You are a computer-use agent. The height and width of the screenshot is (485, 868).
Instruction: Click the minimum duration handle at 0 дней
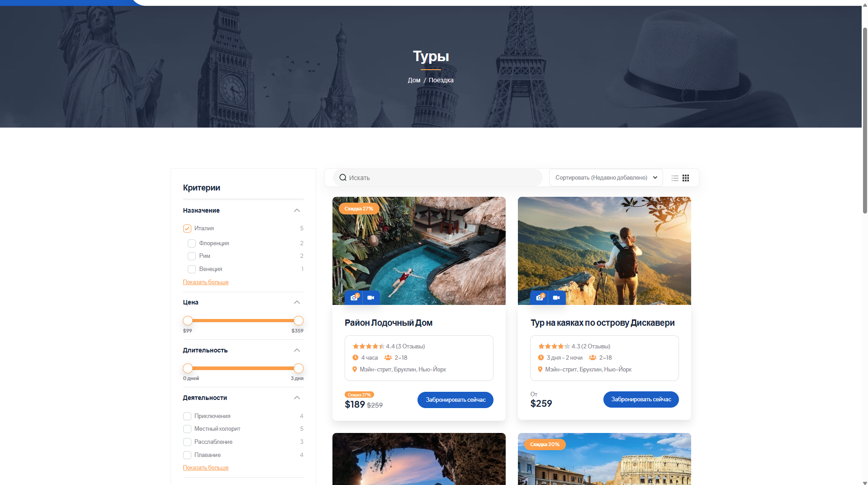tap(188, 368)
